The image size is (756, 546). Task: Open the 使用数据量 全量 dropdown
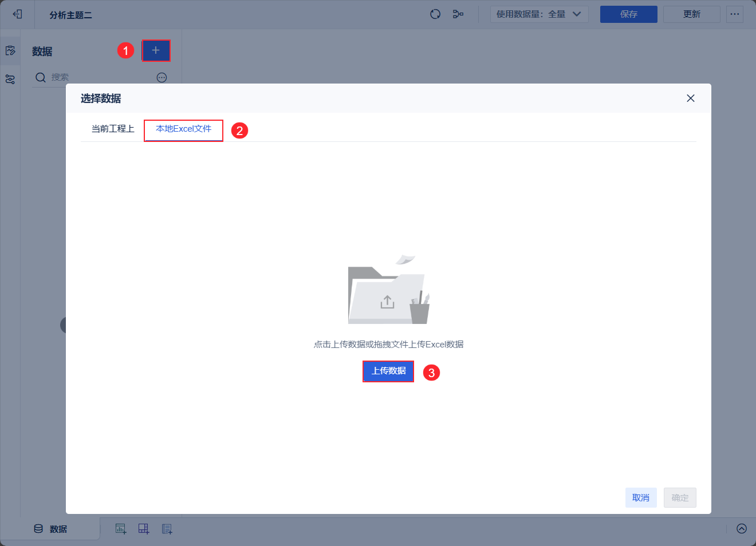click(x=539, y=14)
